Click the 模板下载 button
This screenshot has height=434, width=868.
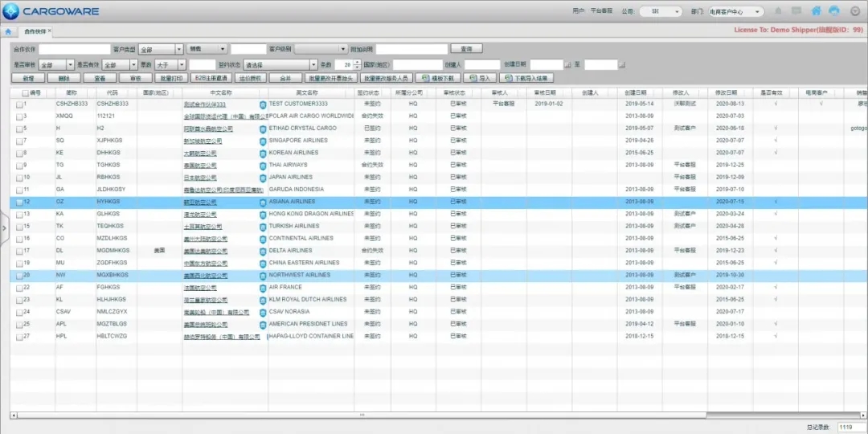point(438,78)
